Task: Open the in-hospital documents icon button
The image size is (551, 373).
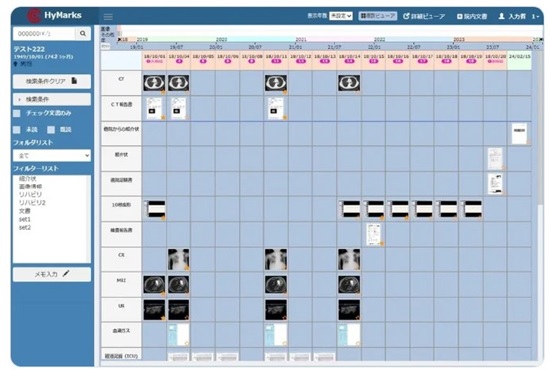Action: click(472, 16)
